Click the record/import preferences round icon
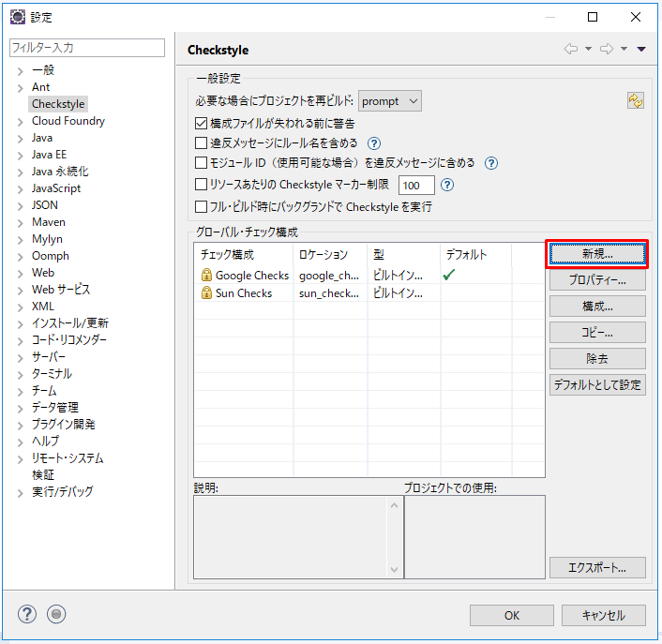662x644 pixels. pyautogui.click(x=56, y=614)
